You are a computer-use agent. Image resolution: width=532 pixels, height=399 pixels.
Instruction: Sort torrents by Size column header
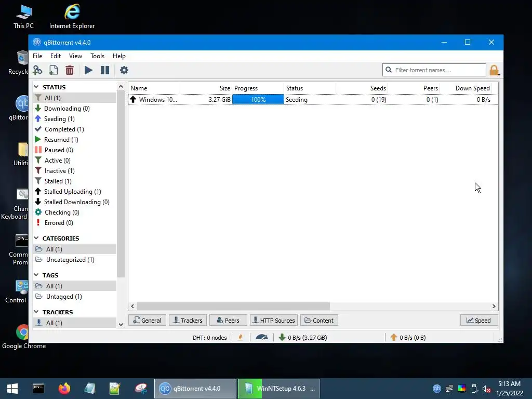click(x=206, y=88)
